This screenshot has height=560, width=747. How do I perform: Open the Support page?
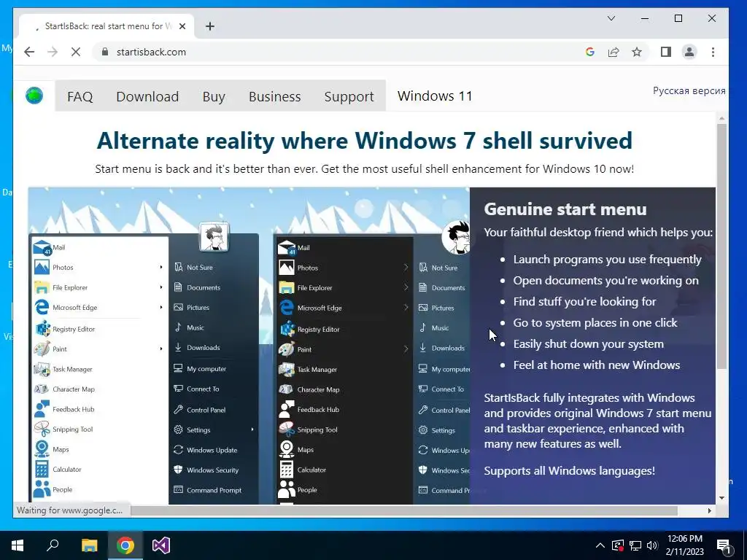coord(349,97)
